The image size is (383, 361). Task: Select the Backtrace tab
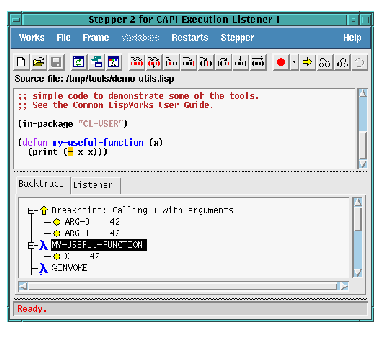42,184
